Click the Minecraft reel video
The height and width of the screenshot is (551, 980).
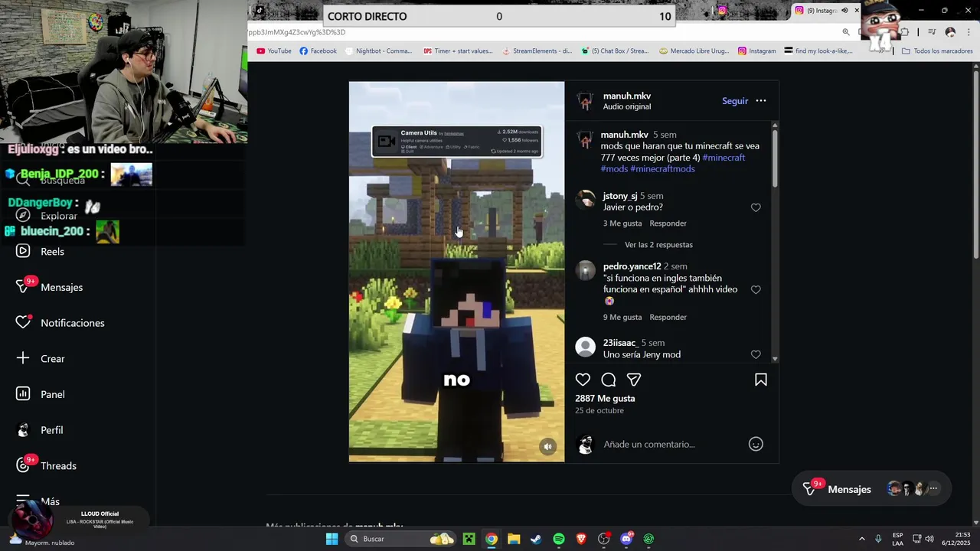coord(456,272)
